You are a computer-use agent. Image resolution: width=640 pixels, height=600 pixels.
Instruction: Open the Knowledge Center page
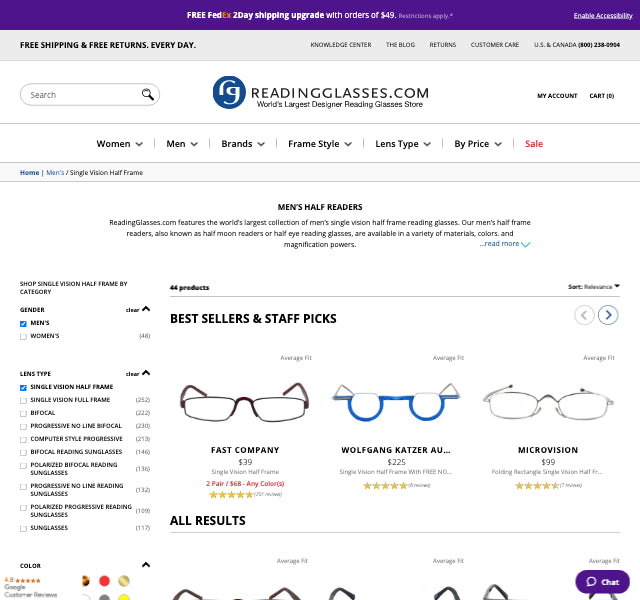pyautogui.click(x=341, y=44)
